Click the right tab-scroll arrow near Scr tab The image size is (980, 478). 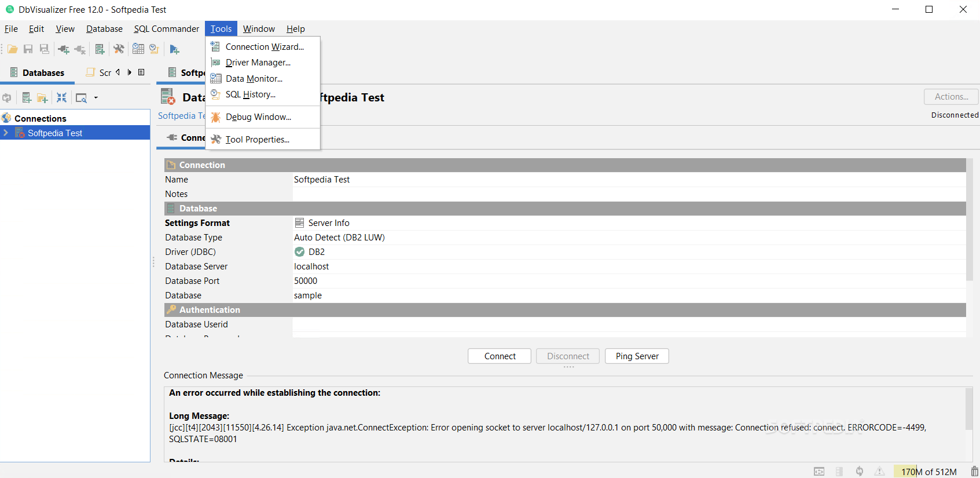[130, 72]
